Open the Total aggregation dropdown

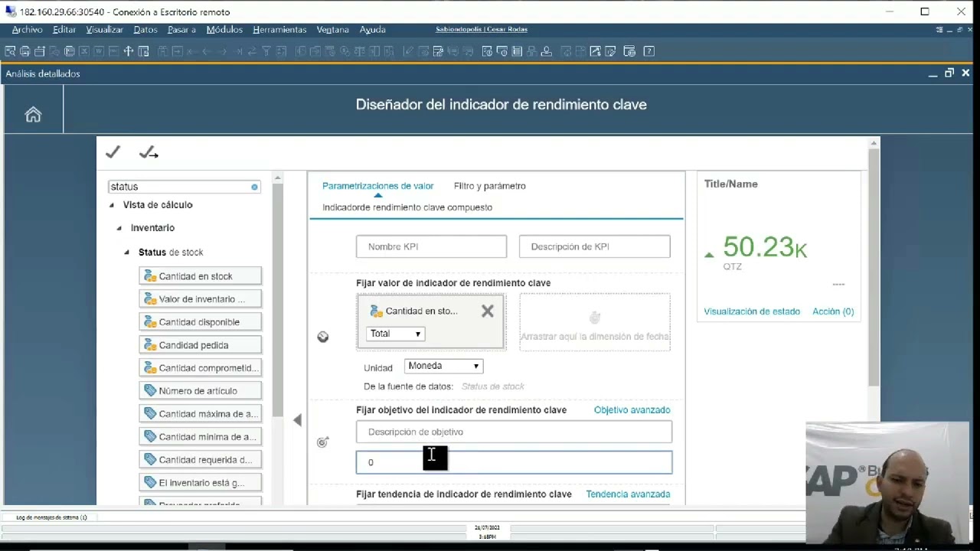pos(396,334)
